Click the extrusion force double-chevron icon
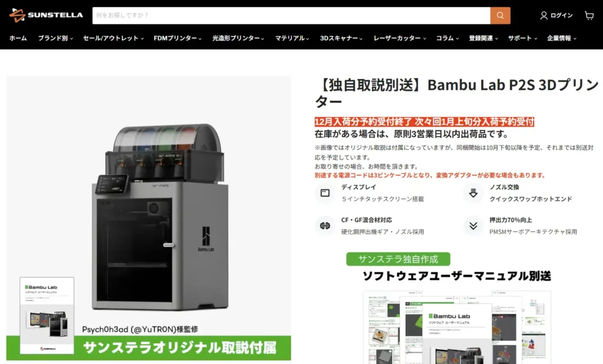 pyautogui.click(x=473, y=226)
